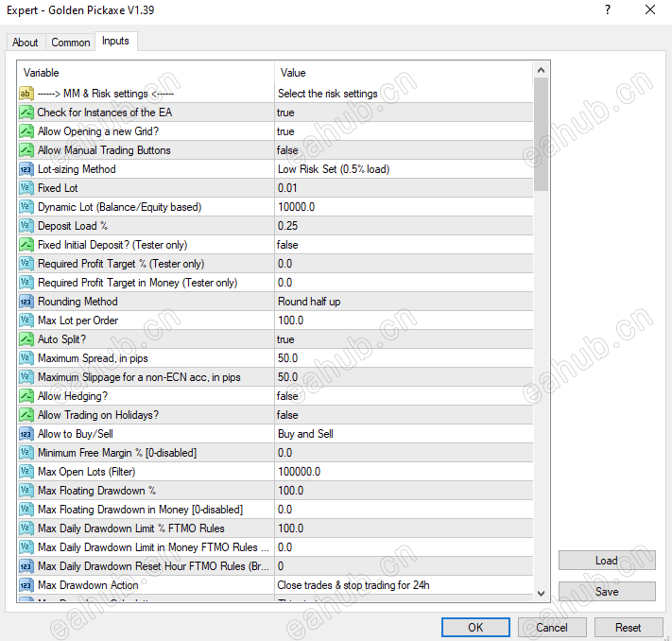This screenshot has height=641, width=672.
Task: Click the icon beside Allow Trading on Holidays?
Action: coord(26,415)
